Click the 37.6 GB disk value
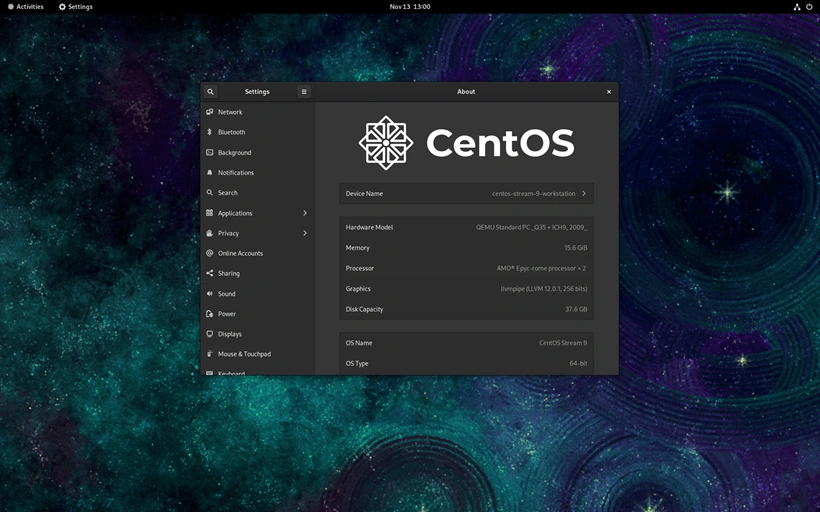Screen dimensions: 820x512 [x=576, y=309]
